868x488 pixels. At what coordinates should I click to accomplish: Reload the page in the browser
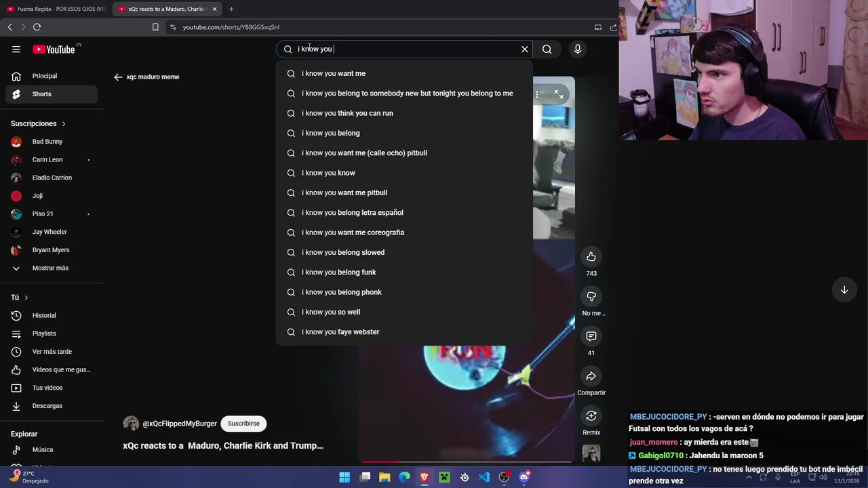[37, 27]
